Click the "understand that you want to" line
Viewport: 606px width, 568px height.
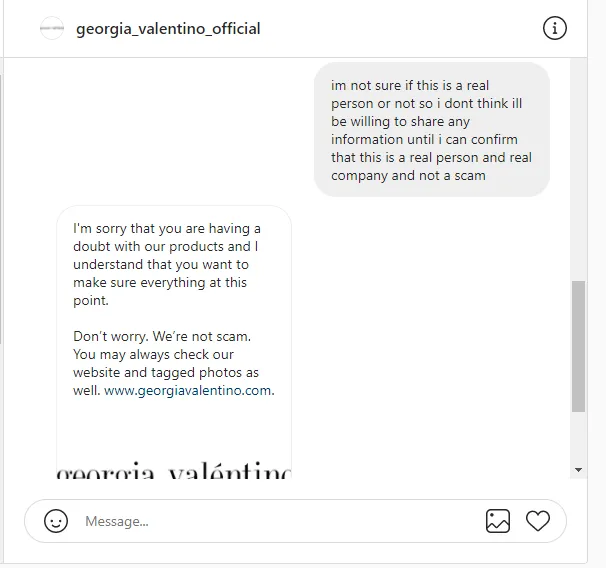pos(161,264)
